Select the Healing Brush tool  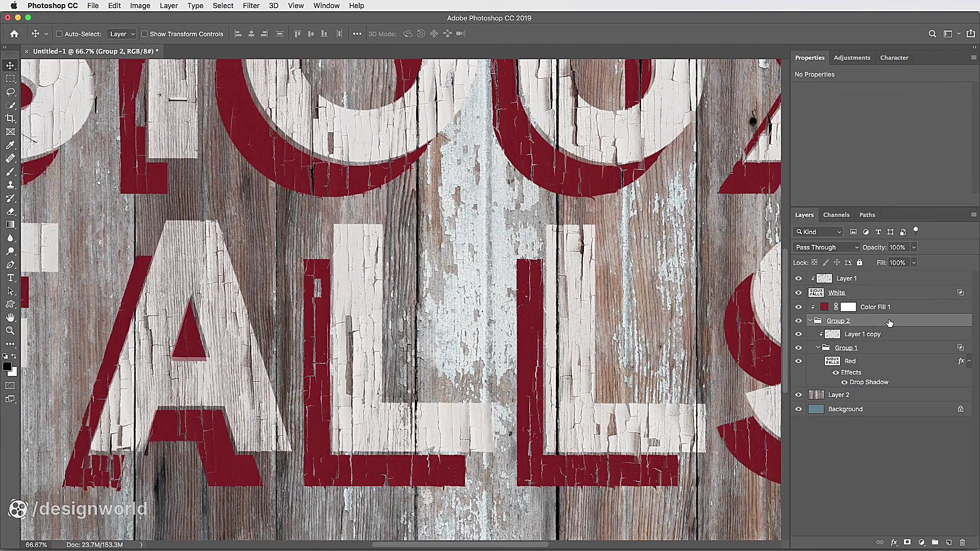pos(10,158)
